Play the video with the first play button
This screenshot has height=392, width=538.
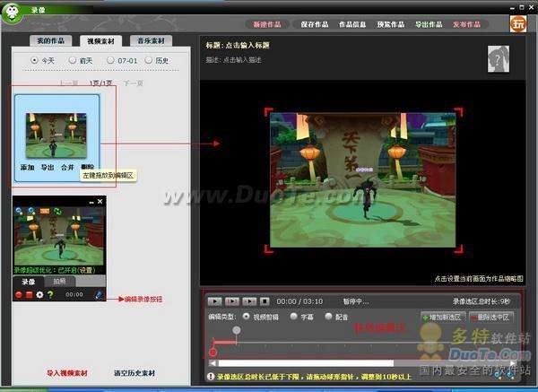coord(215,301)
